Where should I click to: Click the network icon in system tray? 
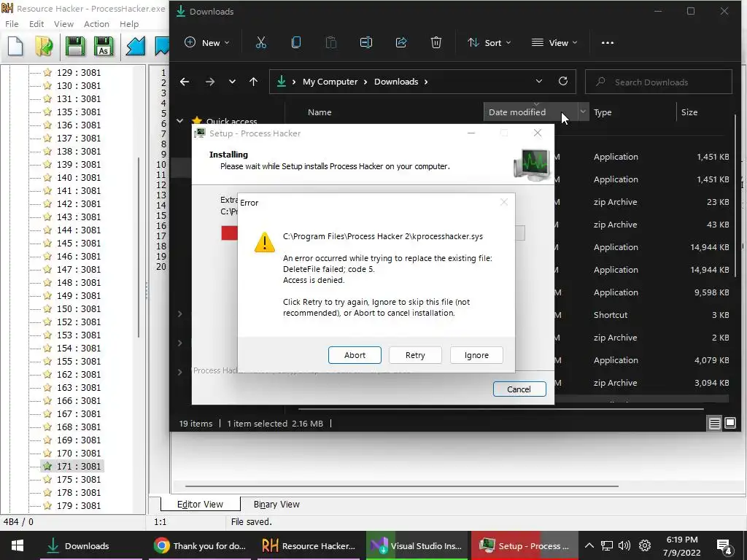point(606,545)
